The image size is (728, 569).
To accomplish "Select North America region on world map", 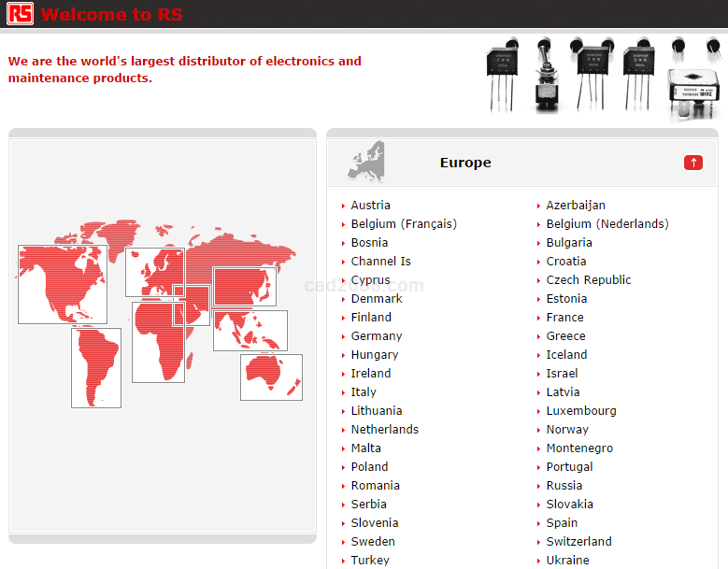I will click(x=62, y=284).
